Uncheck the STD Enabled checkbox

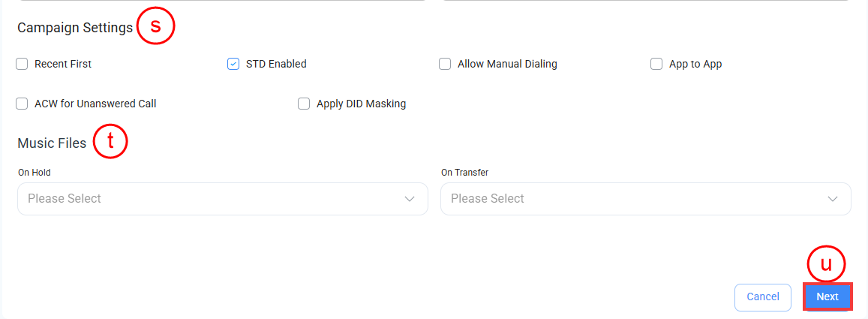tap(233, 64)
